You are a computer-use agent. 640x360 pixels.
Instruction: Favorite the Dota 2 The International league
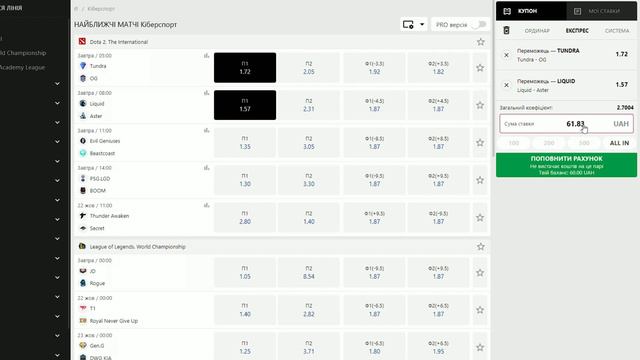481,42
